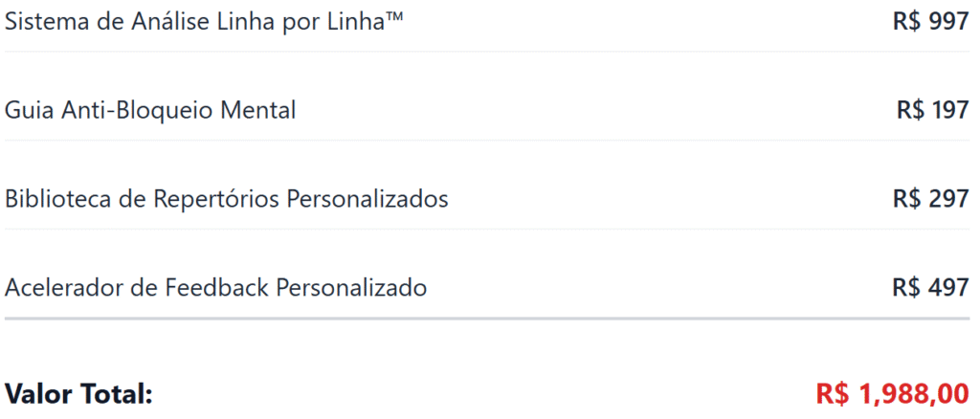Screen dimensions: 980x419
Task: Click the word Total in the bold label
Action: tap(117, 393)
